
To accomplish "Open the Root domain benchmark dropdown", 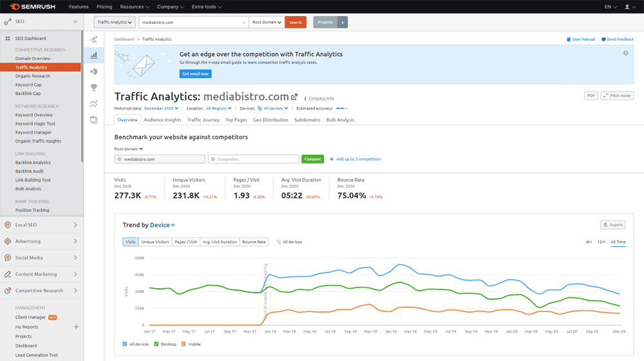I will 129,149.
